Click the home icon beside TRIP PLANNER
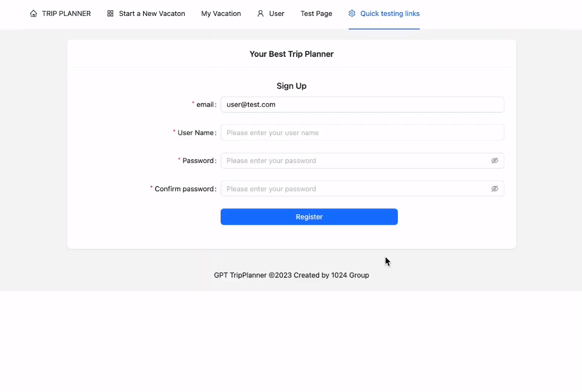 coord(34,13)
